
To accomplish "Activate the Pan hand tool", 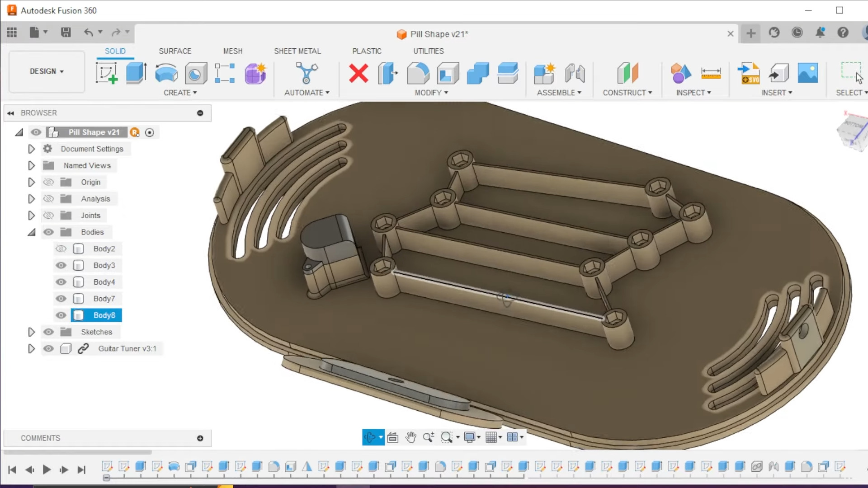I will [x=410, y=437].
